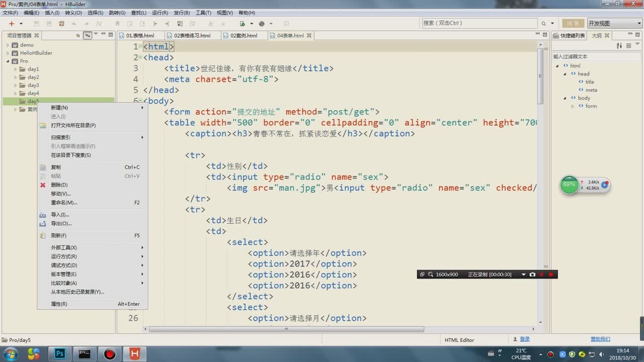Collapse the html node in outline
644x362 pixels.
point(557,66)
